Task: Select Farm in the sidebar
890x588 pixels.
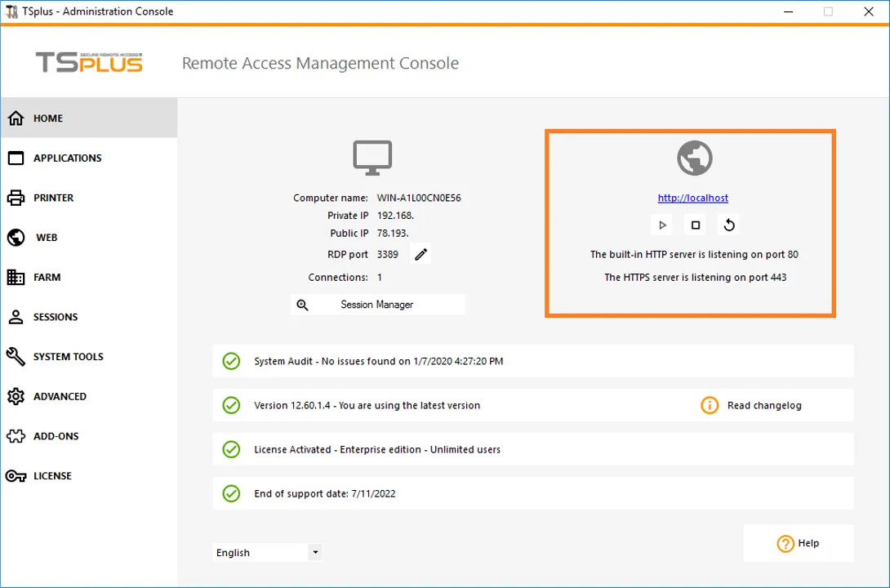Action: [x=47, y=278]
